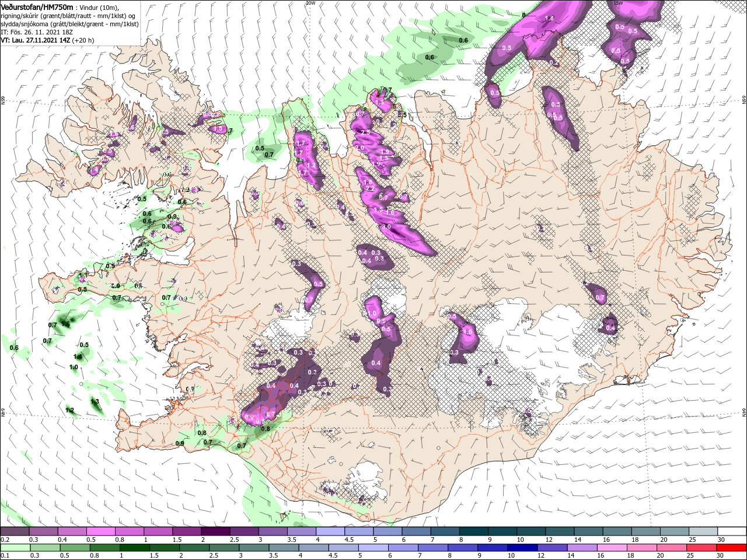Click the 'rigning/skúrir' legend description line
The image size is (747, 560).
68,16
